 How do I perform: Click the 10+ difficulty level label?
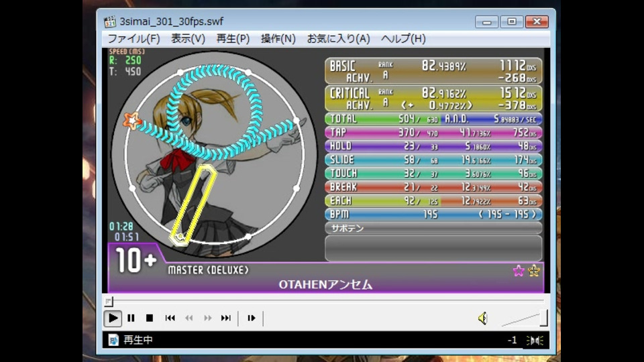tap(136, 260)
